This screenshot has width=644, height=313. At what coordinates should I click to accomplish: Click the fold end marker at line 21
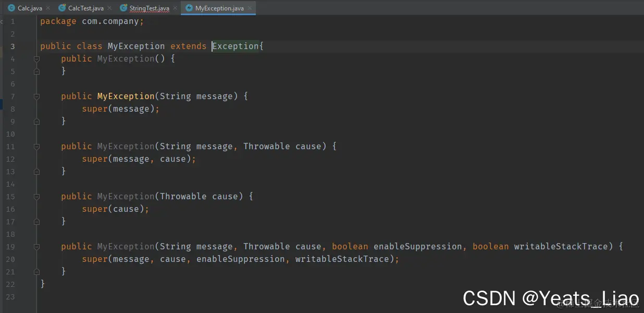click(36, 272)
